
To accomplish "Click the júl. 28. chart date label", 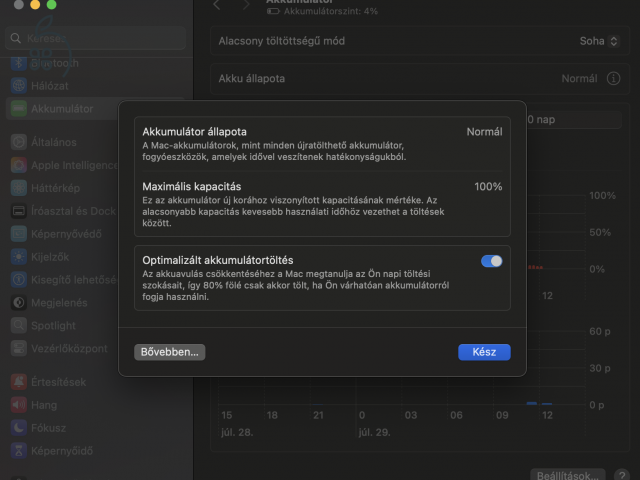I will coord(237,432).
